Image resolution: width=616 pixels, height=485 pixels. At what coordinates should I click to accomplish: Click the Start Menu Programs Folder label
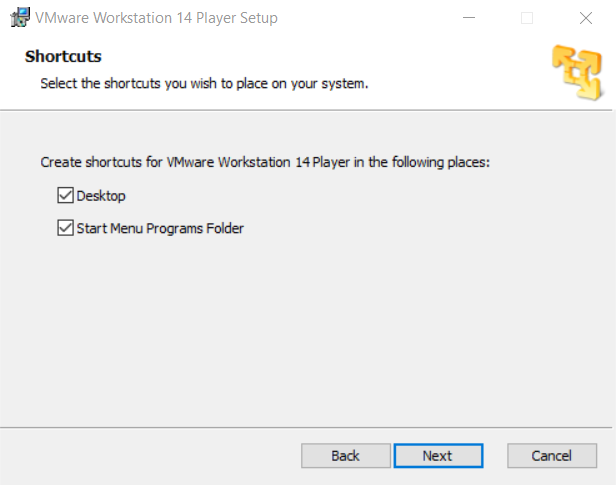[160, 228]
